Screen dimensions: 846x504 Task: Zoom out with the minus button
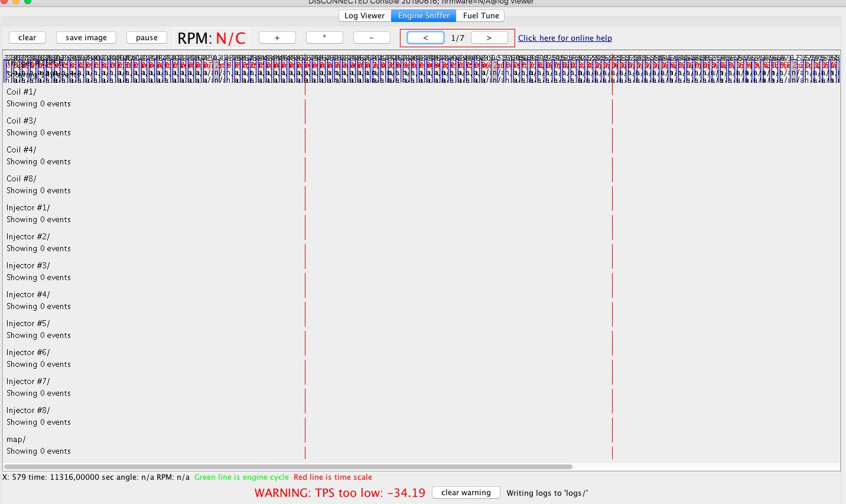click(x=372, y=38)
